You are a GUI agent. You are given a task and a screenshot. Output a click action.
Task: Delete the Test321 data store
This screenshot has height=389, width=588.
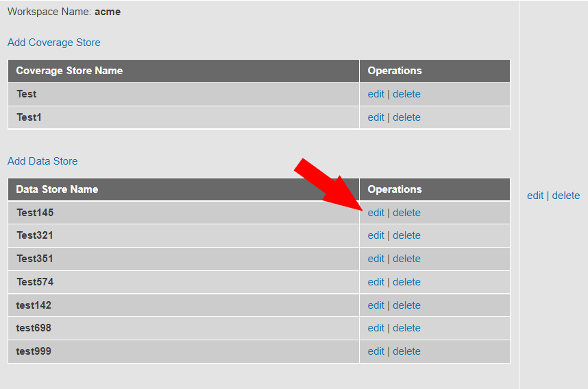click(406, 235)
